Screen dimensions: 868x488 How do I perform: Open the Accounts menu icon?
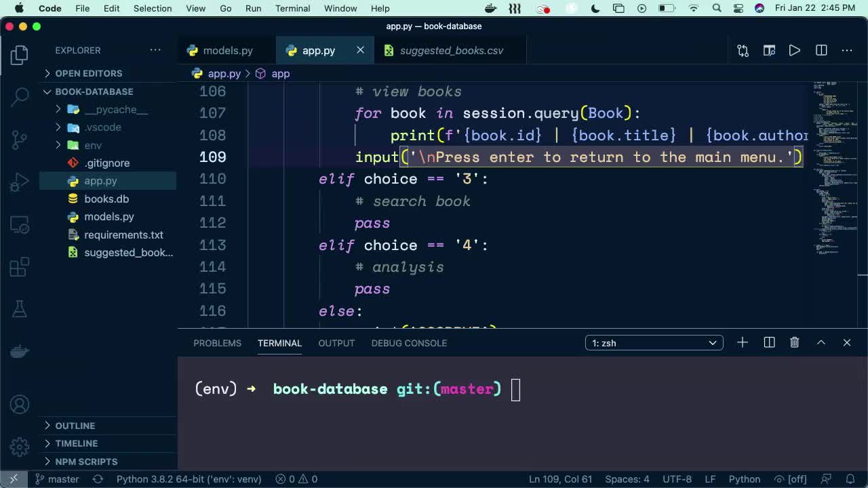(20, 405)
